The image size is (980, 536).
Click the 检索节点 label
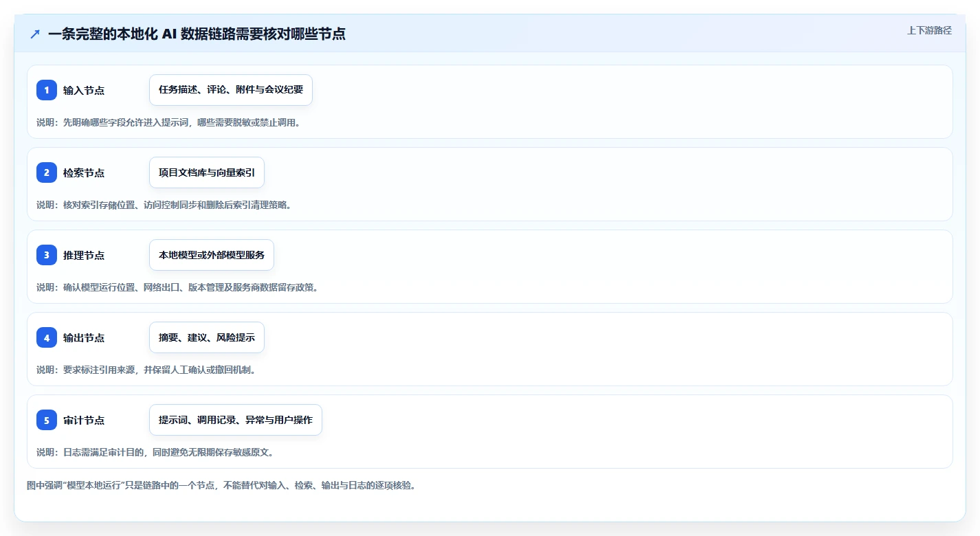[x=84, y=172]
